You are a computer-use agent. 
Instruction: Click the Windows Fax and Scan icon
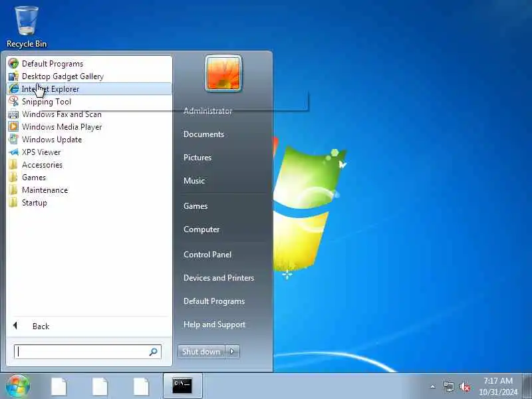click(13, 114)
